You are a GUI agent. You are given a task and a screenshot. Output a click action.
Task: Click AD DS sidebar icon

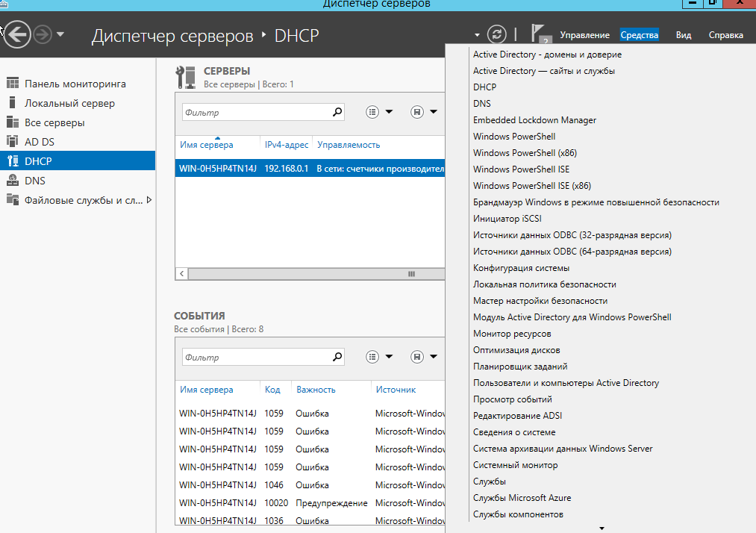point(13,141)
